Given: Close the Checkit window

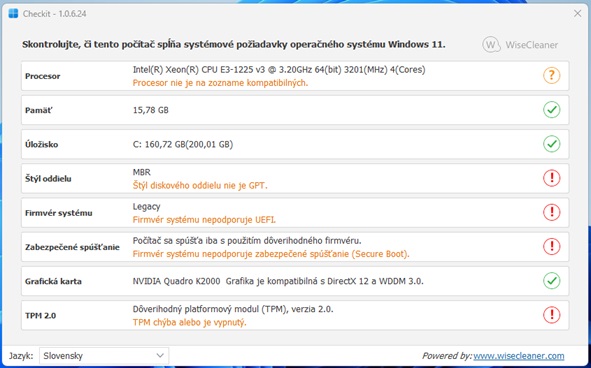Looking at the screenshot, I should [x=577, y=14].
